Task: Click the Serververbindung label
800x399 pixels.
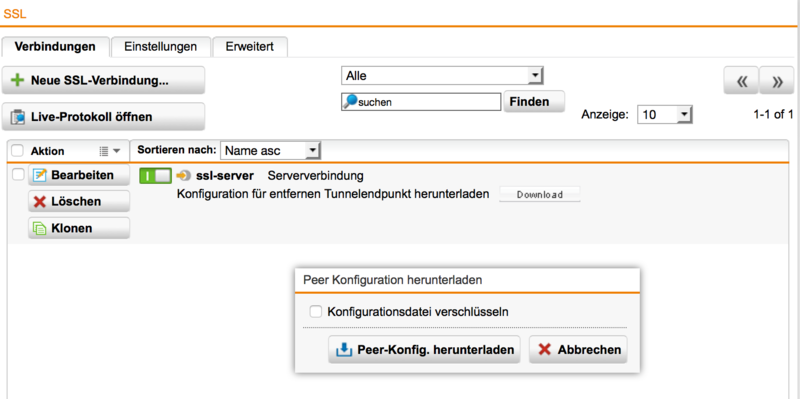Action: (x=316, y=176)
